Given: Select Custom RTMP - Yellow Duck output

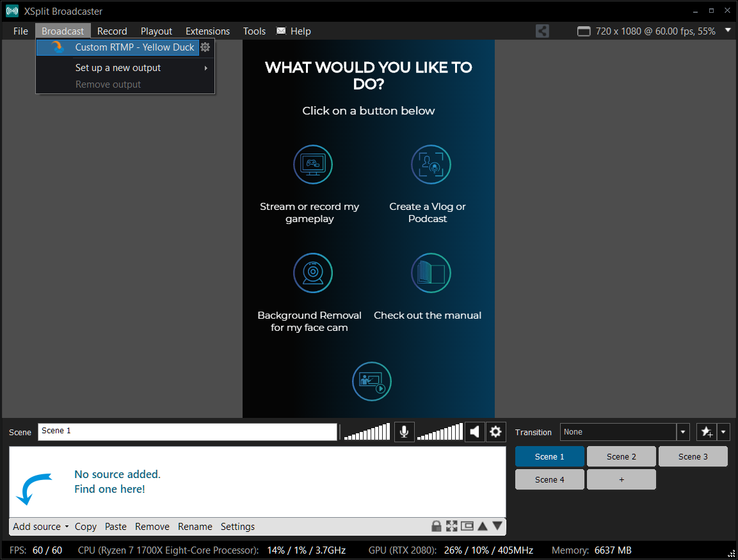Looking at the screenshot, I should [118, 47].
